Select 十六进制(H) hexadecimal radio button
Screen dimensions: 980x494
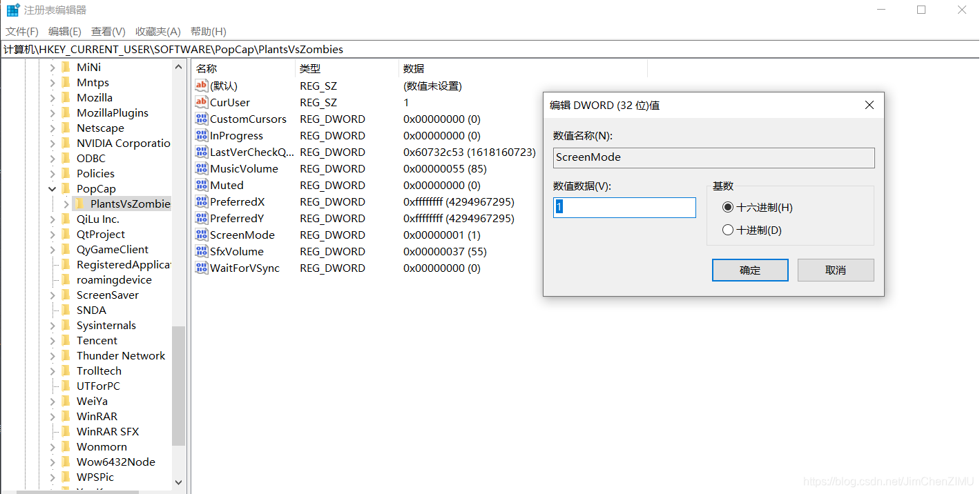[x=728, y=207]
